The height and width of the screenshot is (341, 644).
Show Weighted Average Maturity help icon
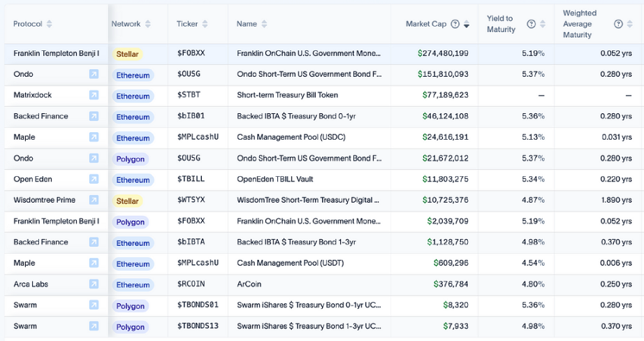pos(618,24)
